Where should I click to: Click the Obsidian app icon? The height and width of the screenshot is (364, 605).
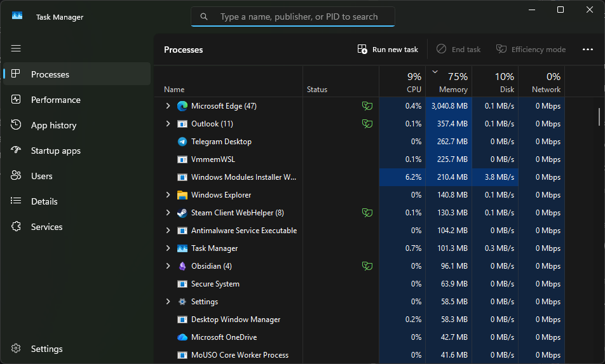pyautogui.click(x=182, y=266)
